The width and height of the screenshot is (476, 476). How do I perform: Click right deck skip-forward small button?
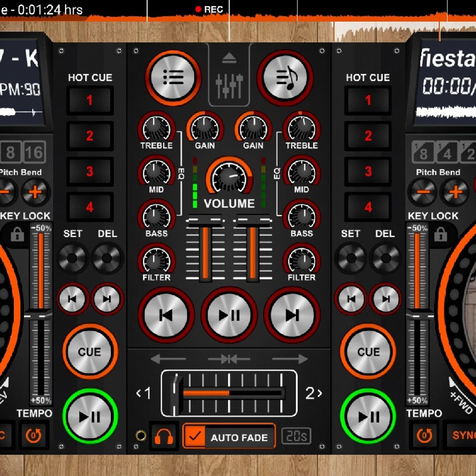pyautogui.click(x=386, y=299)
